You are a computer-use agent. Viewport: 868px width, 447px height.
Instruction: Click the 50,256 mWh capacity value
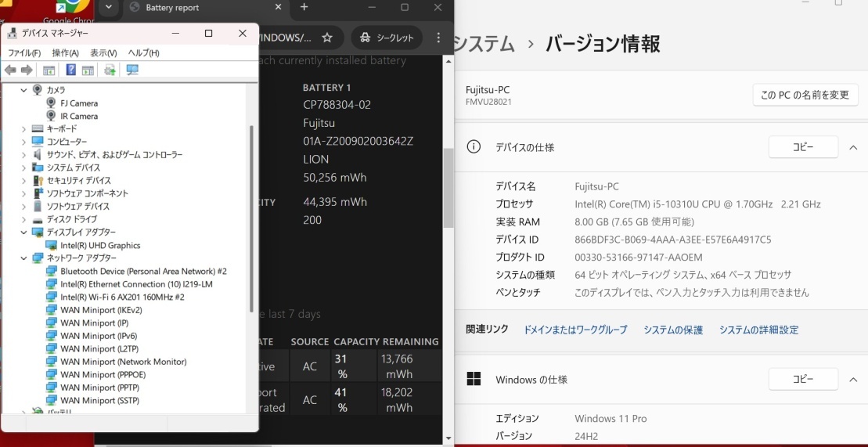(x=335, y=178)
